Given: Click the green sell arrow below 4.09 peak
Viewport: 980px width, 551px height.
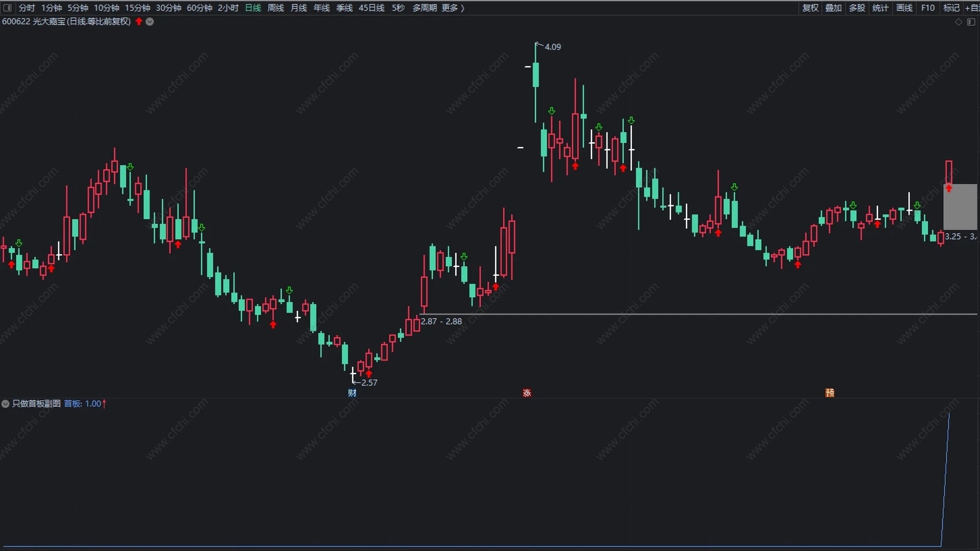Looking at the screenshot, I should (x=552, y=111).
